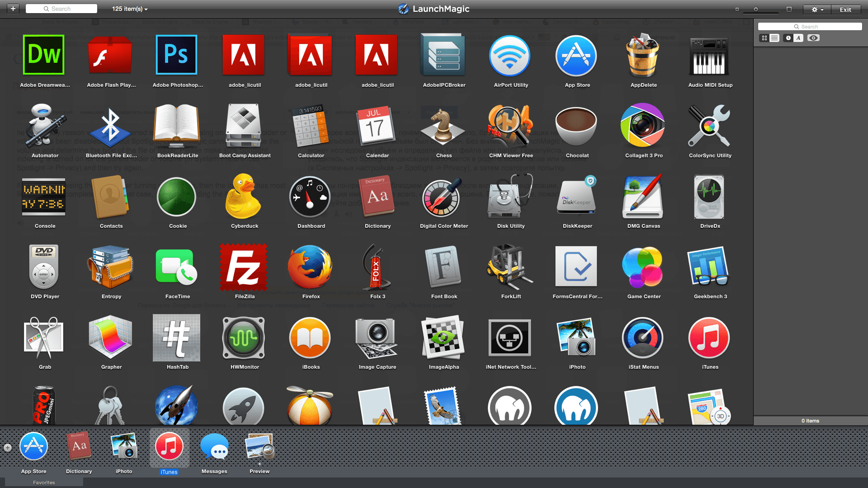This screenshot has height=488, width=868.
Task: Launch FileZilla FTP client
Action: click(x=243, y=267)
